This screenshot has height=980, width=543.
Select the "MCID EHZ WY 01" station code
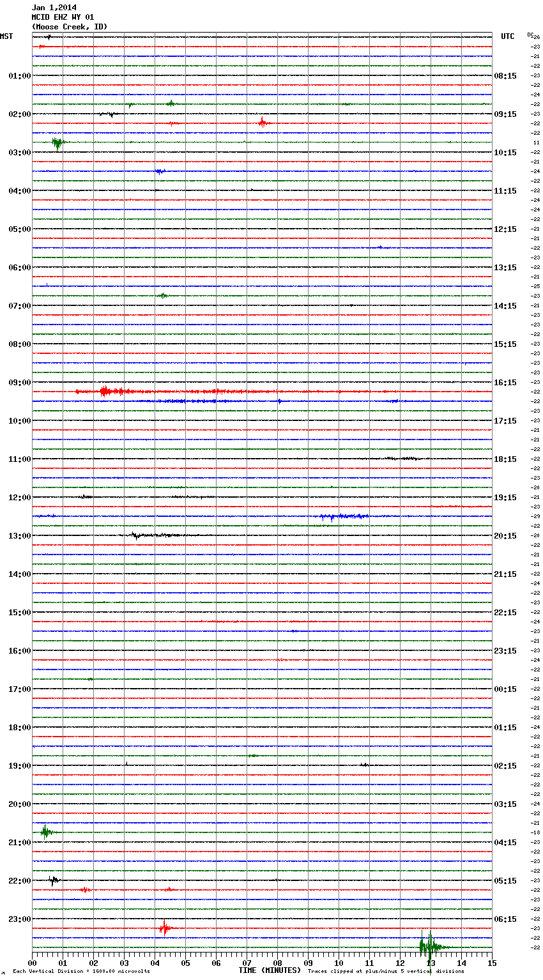pyautogui.click(x=63, y=17)
